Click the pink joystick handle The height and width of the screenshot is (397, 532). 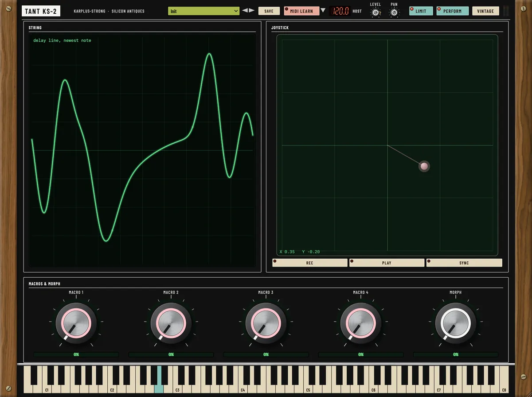(424, 166)
